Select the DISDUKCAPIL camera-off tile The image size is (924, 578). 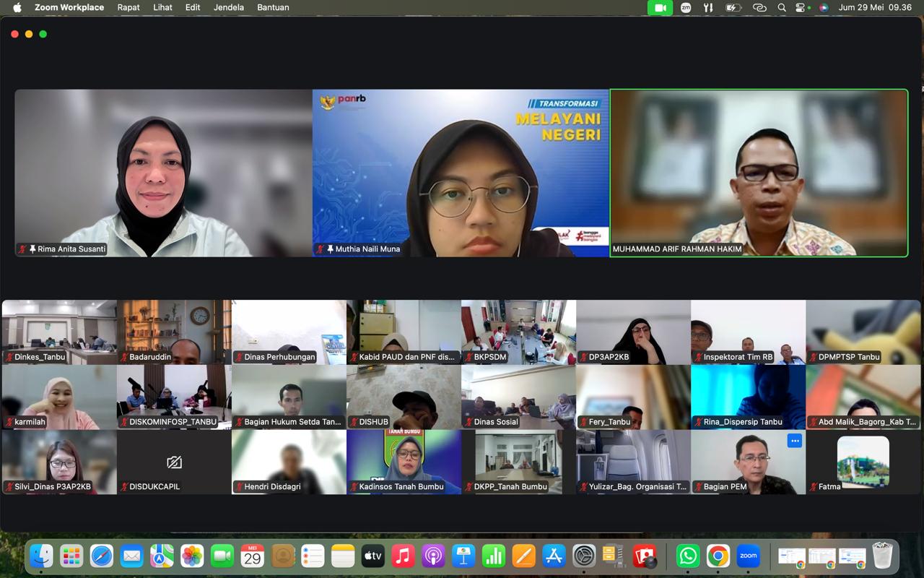[173, 462]
